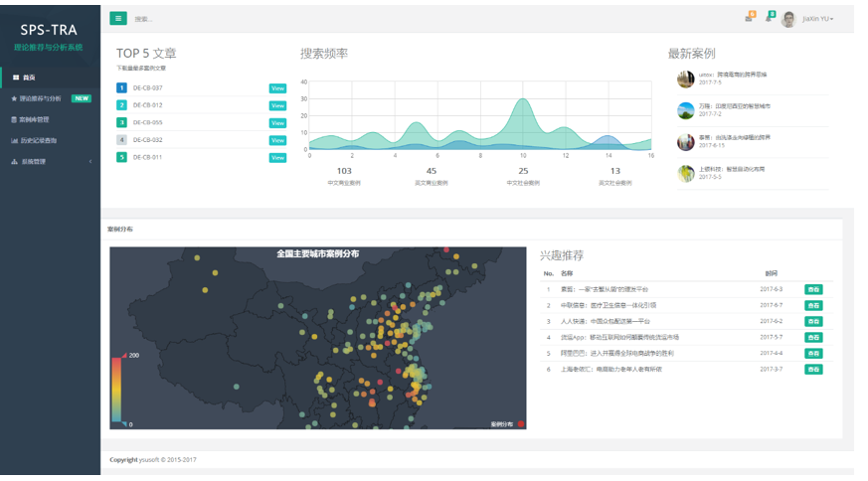This screenshot has height=481, width=868.
Task: Click the 首页 home icon in sidebar
Action: pos(15,78)
